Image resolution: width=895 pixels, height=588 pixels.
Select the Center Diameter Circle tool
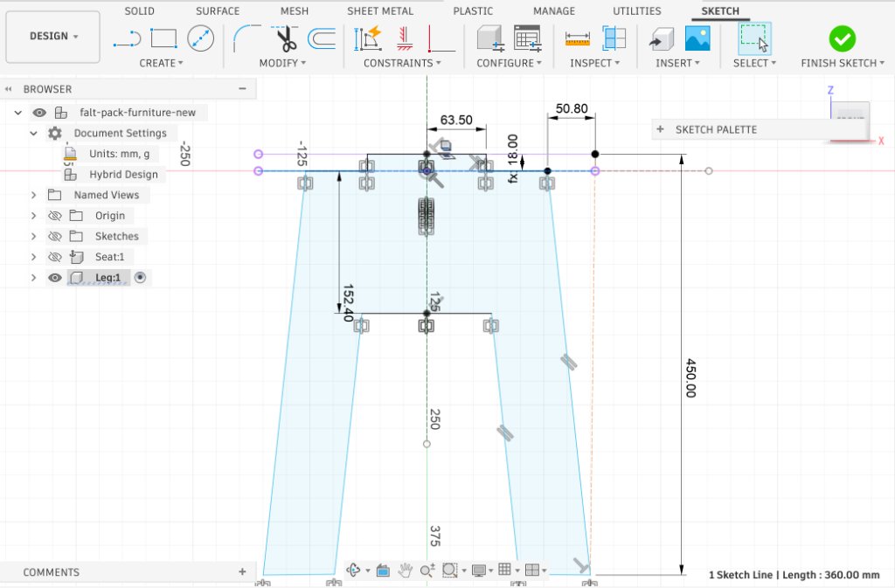click(200, 38)
